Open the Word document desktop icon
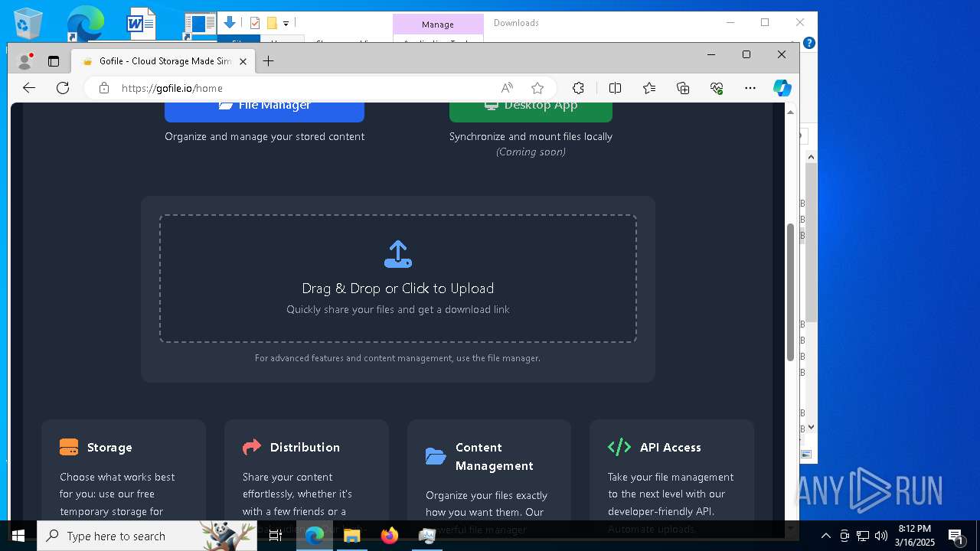The height and width of the screenshot is (551, 980). (x=141, y=23)
